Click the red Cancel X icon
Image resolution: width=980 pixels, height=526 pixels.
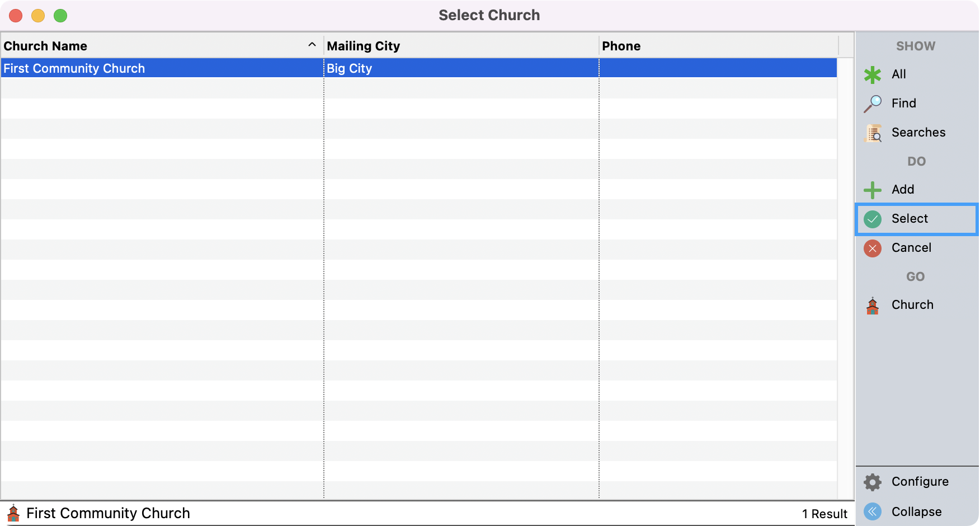(873, 248)
